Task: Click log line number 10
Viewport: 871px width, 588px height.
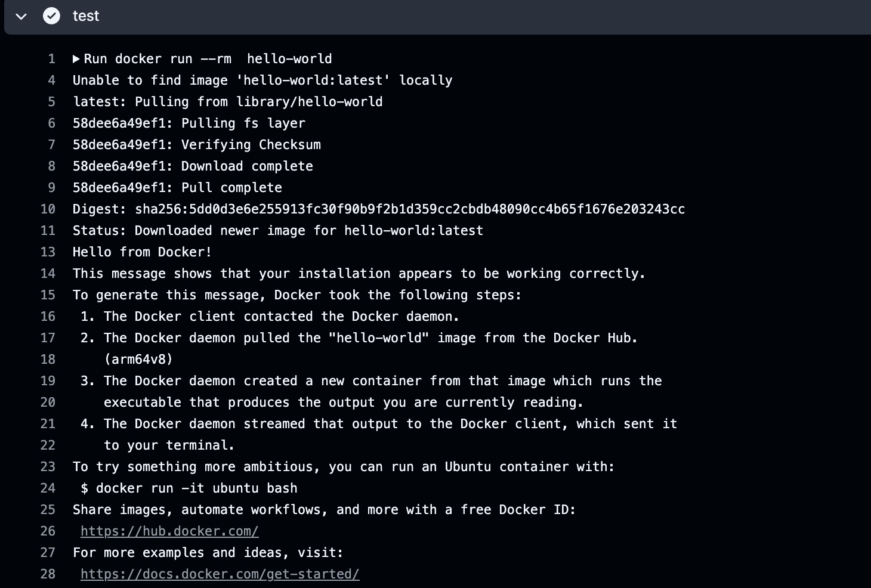Action: pos(48,209)
